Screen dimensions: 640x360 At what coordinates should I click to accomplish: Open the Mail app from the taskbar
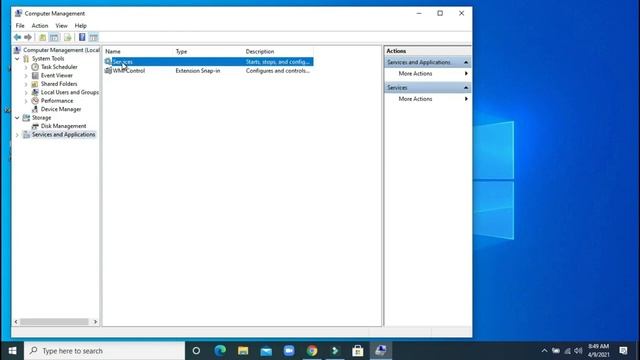(x=266, y=351)
